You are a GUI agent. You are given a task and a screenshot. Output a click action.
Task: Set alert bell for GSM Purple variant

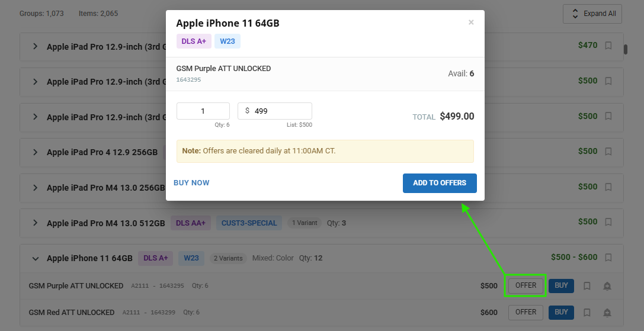tap(607, 286)
